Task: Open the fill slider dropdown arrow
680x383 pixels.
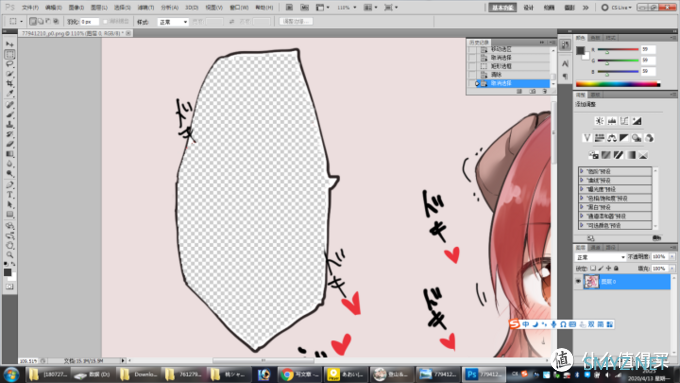Action: (x=672, y=268)
